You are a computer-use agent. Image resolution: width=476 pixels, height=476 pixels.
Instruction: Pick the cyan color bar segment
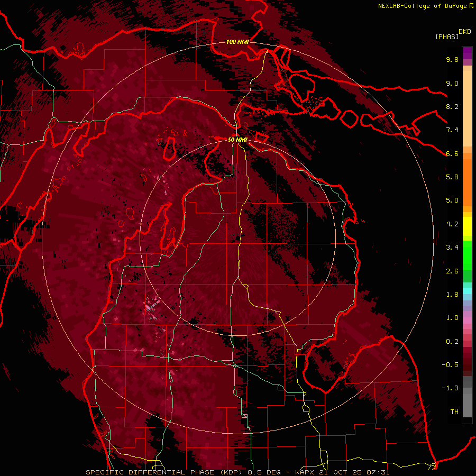click(467, 291)
